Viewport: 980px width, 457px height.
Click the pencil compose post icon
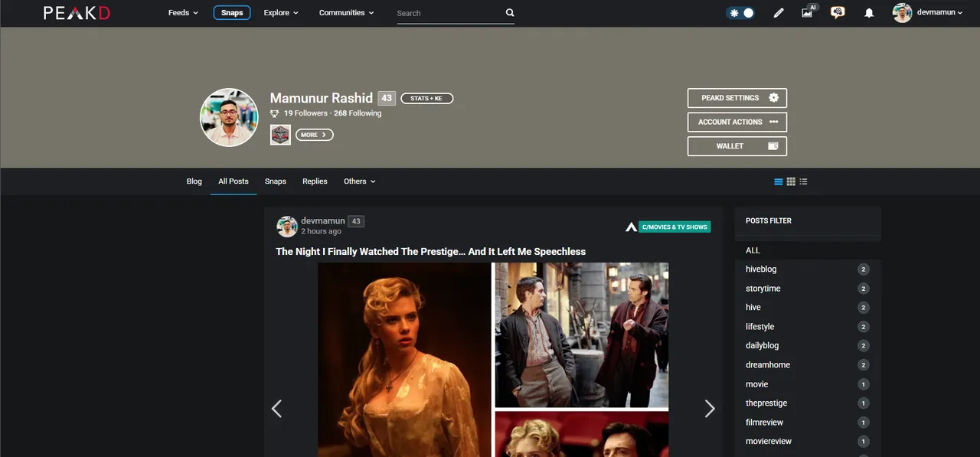779,13
